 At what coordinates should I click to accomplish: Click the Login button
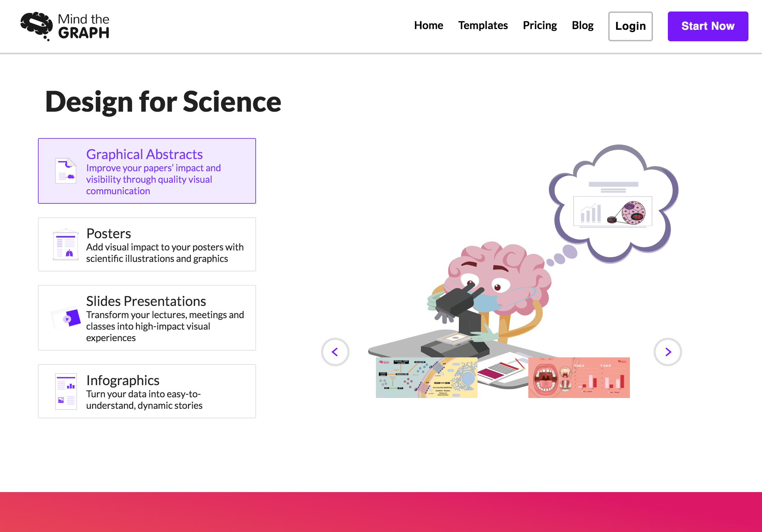point(630,26)
